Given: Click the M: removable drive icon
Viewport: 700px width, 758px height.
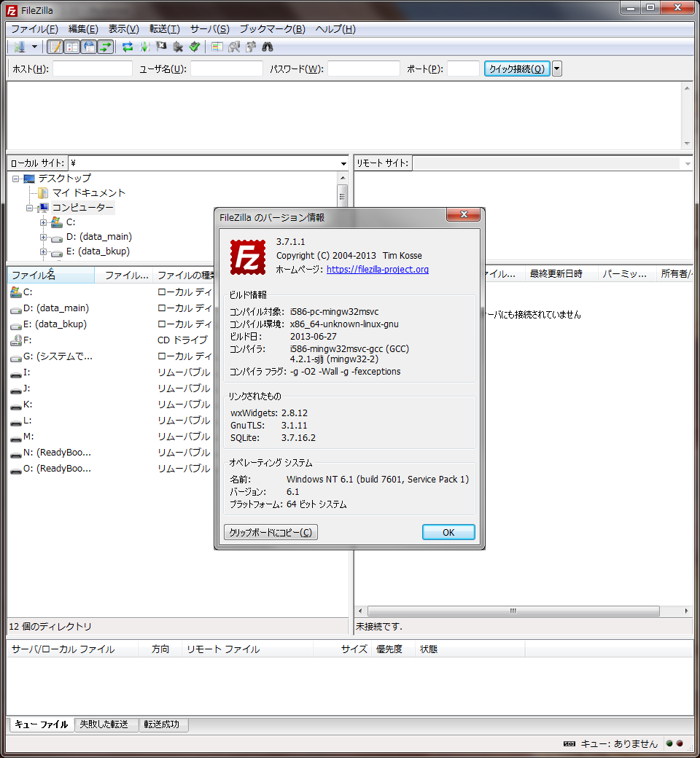Looking at the screenshot, I should point(15,437).
